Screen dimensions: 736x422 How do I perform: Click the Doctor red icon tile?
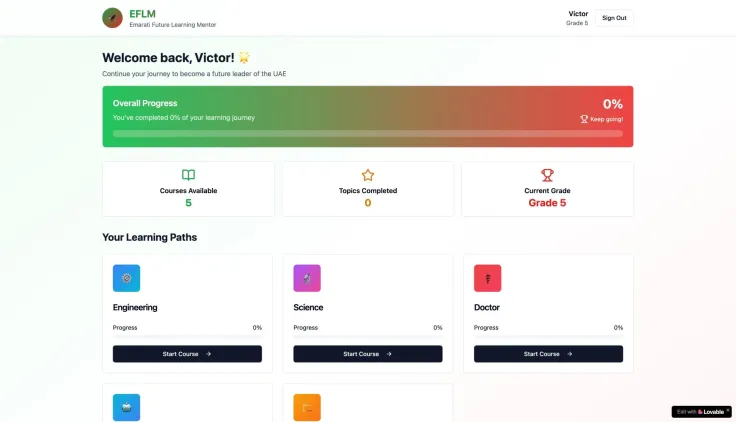pyautogui.click(x=487, y=278)
